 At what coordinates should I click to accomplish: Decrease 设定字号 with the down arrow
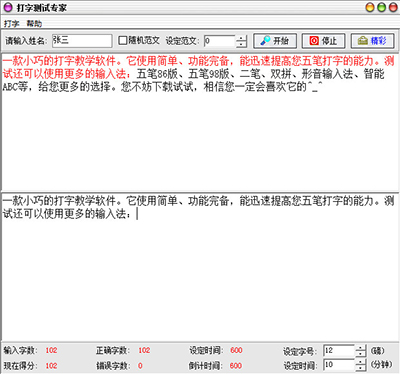(x=361, y=354)
